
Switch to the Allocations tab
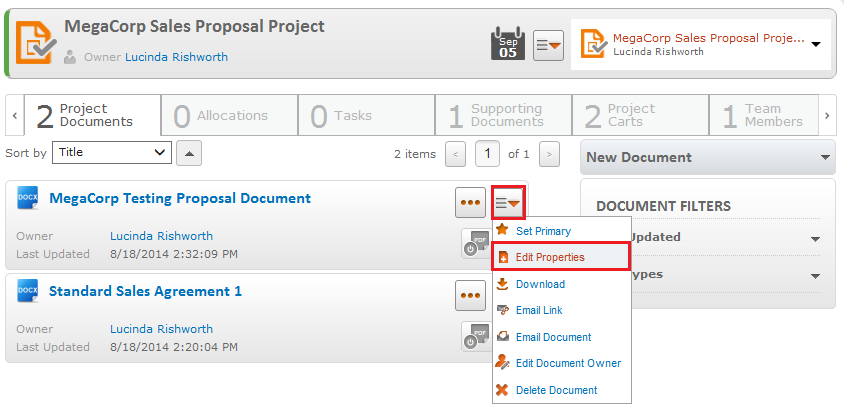pos(229,115)
